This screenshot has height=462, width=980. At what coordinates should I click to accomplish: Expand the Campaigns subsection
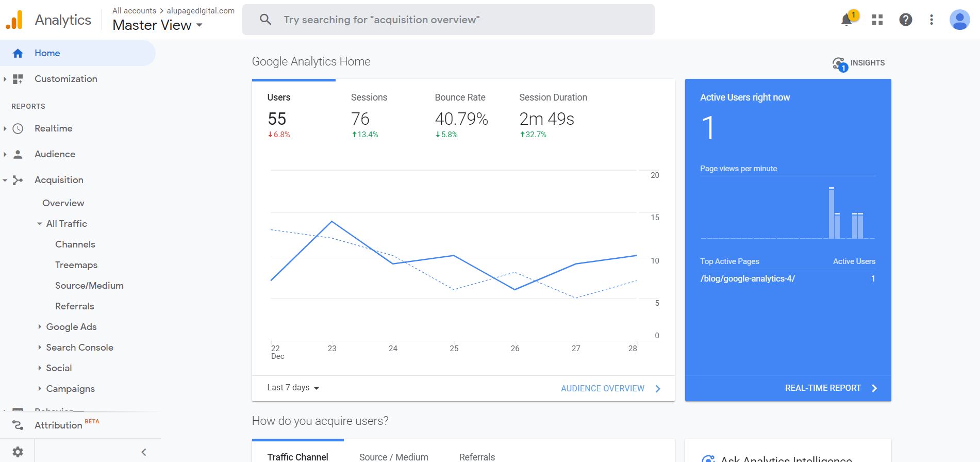[40, 389]
